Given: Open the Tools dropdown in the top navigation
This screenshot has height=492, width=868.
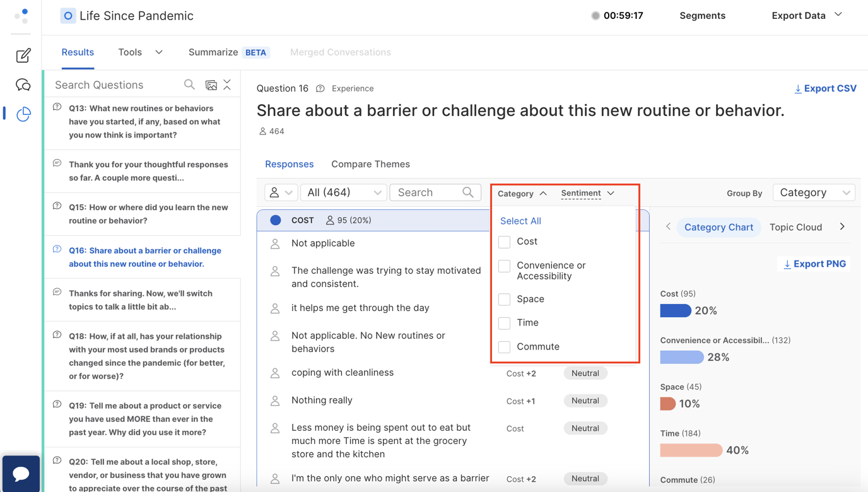Looking at the screenshot, I should (139, 52).
